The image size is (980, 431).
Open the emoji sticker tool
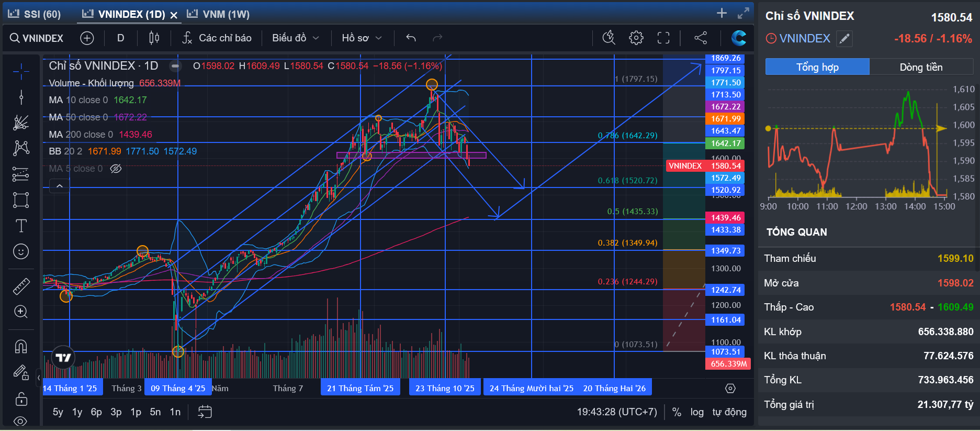coord(21,251)
